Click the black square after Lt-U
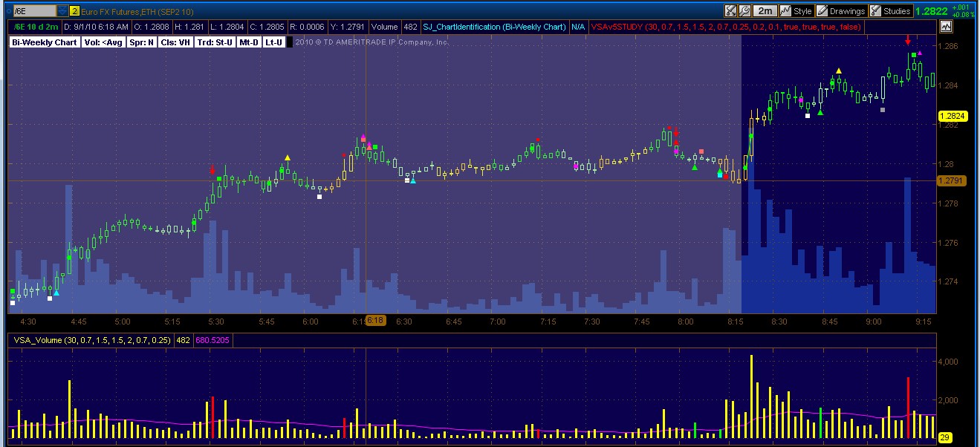The width and height of the screenshot is (980, 447). 290,42
